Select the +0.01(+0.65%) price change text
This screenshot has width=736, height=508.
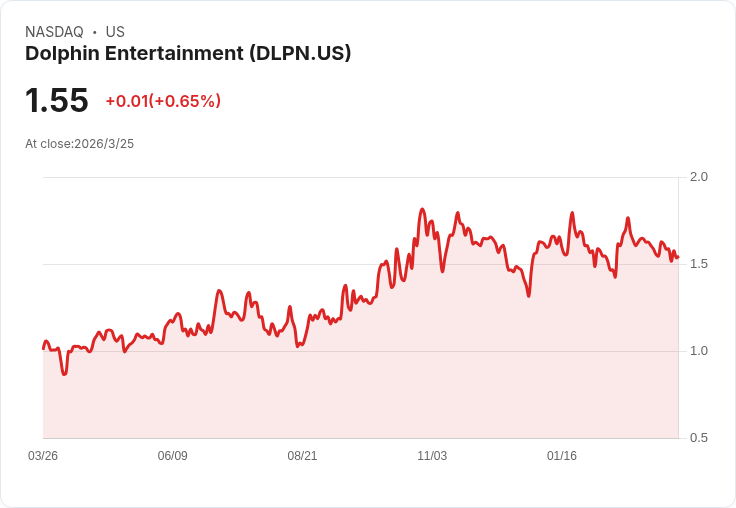[163, 101]
